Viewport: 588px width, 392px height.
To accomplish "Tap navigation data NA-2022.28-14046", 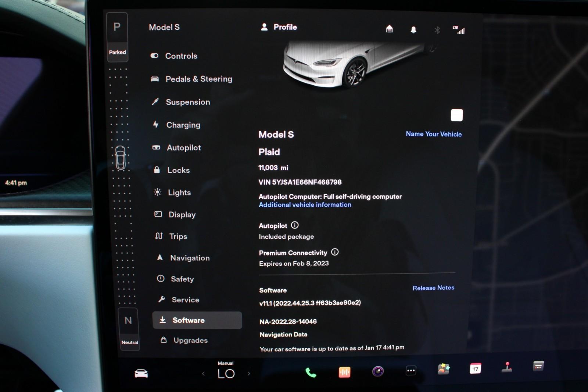I will [288, 321].
